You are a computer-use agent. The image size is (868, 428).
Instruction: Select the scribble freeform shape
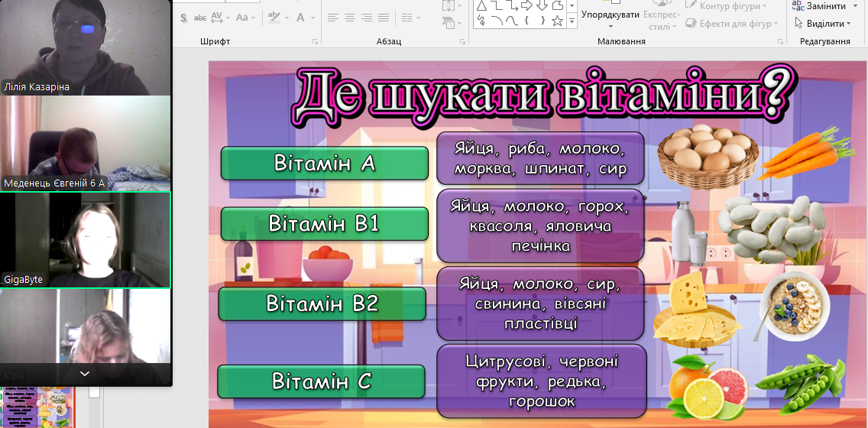pyautogui.click(x=481, y=21)
